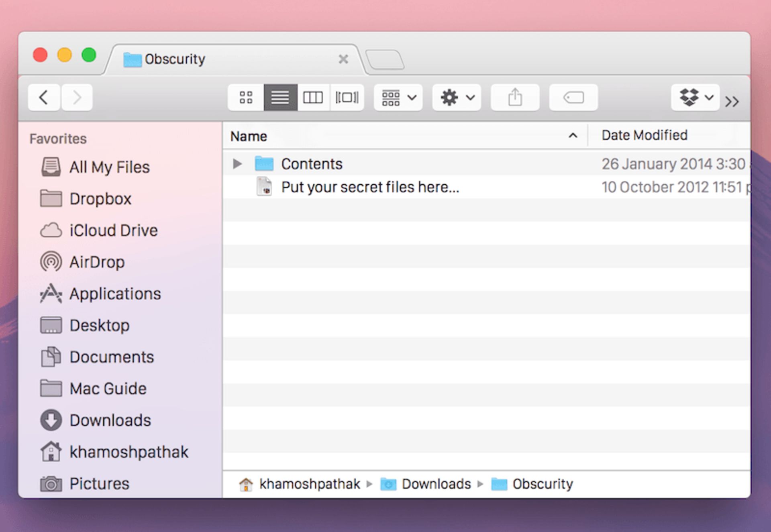Select the Contents folder icon

264,163
